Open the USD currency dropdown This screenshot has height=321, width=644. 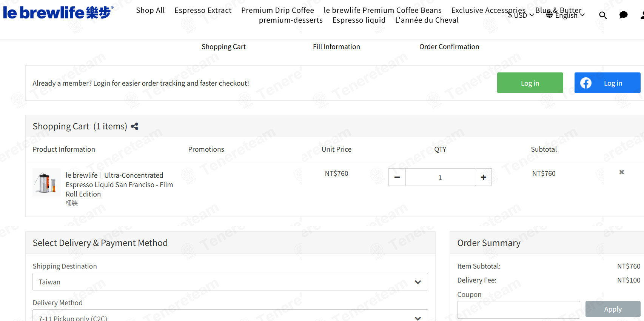coord(521,15)
